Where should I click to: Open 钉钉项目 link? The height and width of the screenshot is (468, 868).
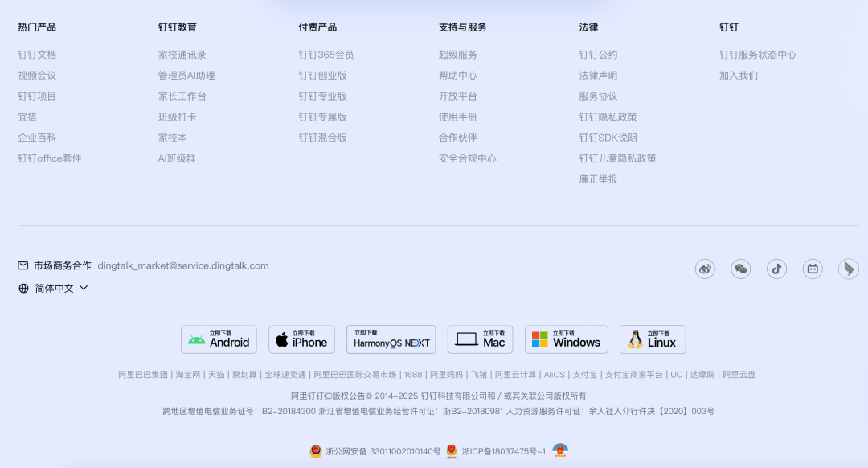(x=37, y=96)
